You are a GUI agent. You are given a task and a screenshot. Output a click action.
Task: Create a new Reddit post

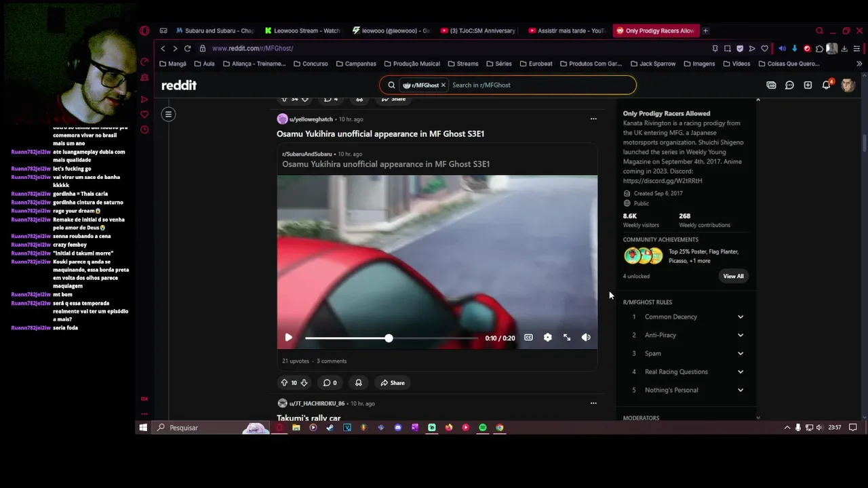808,85
